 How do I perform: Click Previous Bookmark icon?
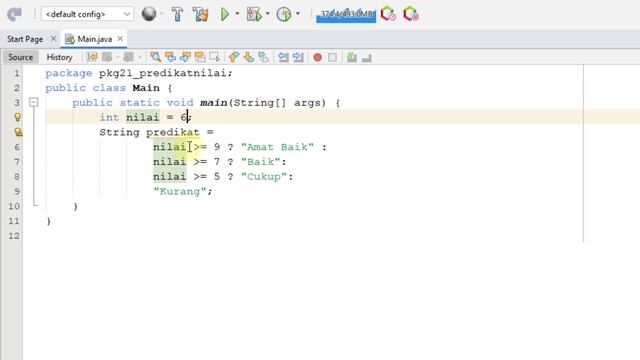[x=234, y=57]
